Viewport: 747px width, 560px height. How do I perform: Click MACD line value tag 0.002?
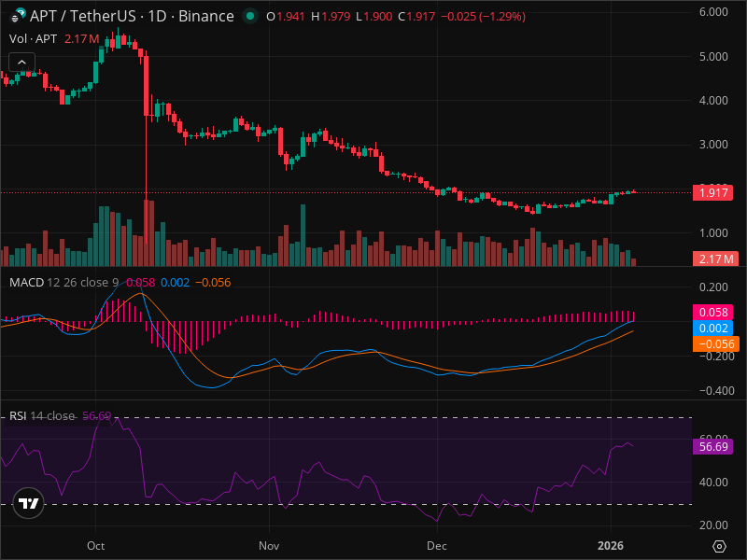[712, 329]
